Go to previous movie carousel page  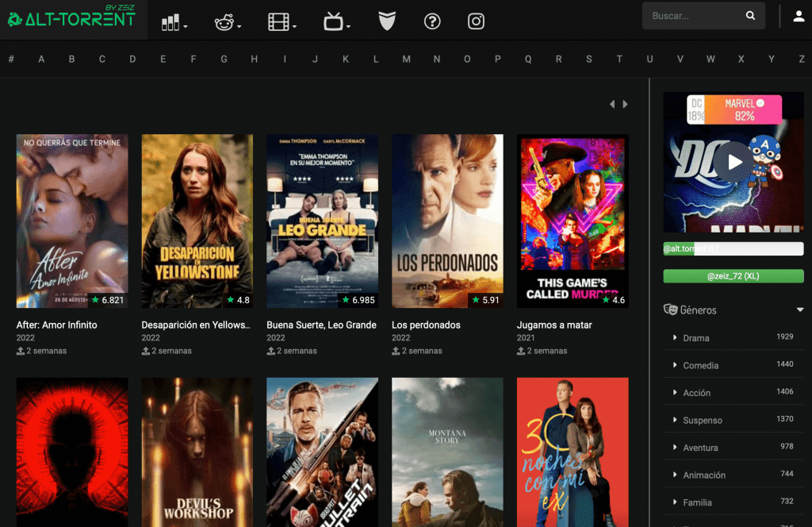(x=611, y=104)
